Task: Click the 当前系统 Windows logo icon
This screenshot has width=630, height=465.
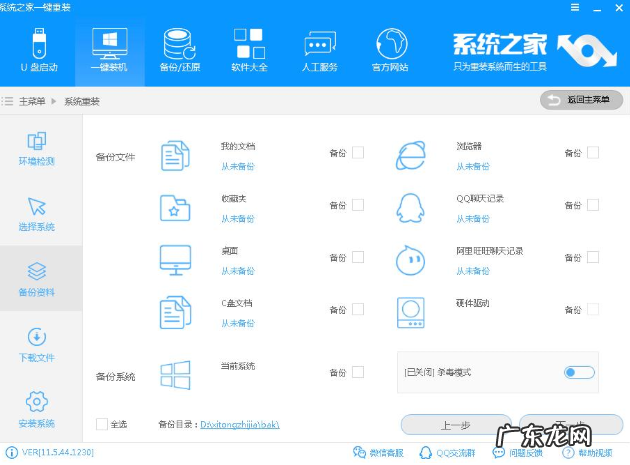Action: click(x=175, y=375)
